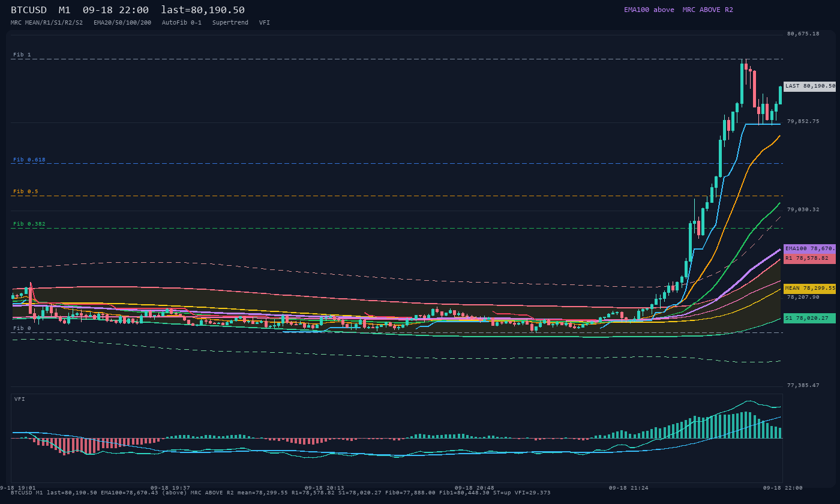Viewport: 840px width, 504px height.
Task: Select the Fib 0.618 level label
Action: coord(29,160)
